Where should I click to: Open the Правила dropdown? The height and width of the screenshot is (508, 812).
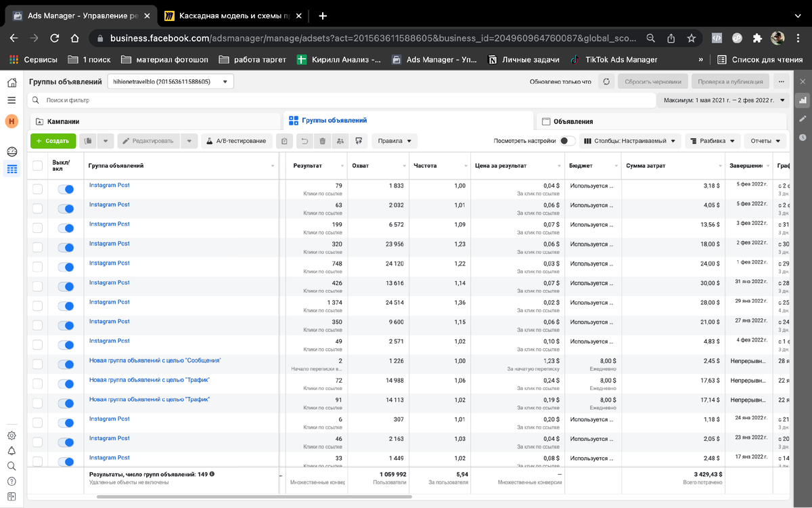pyautogui.click(x=394, y=141)
